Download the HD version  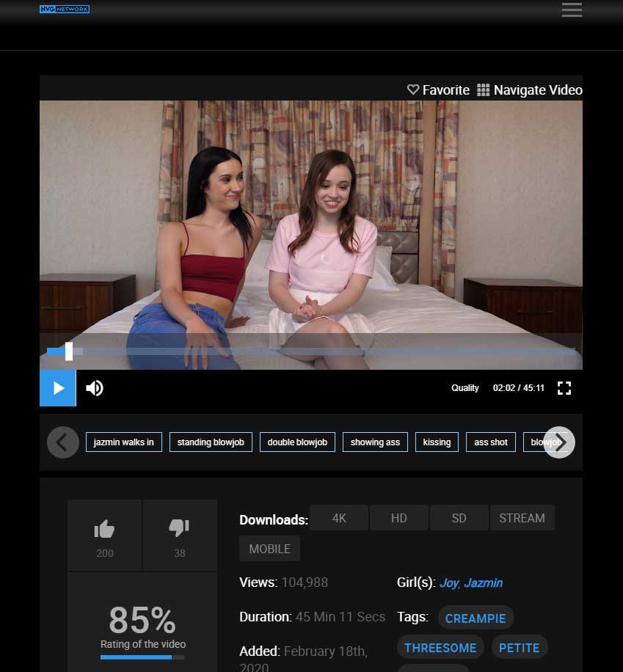[398, 518]
